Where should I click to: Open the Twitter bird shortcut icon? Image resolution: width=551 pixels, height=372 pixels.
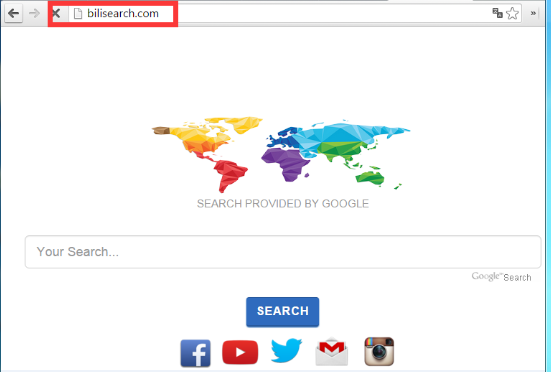pyautogui.click(x=286, y=350)
